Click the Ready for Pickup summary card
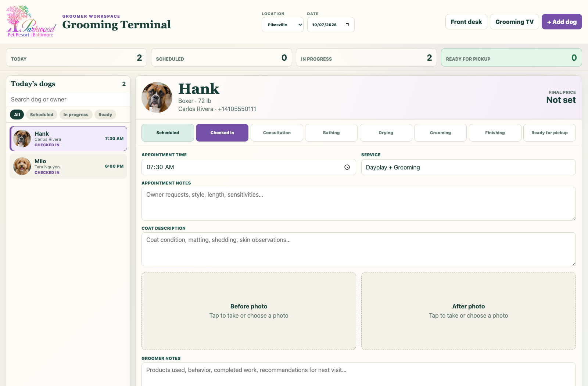The height and width of the screenshot is (386, 588). [x=512, y=57]
